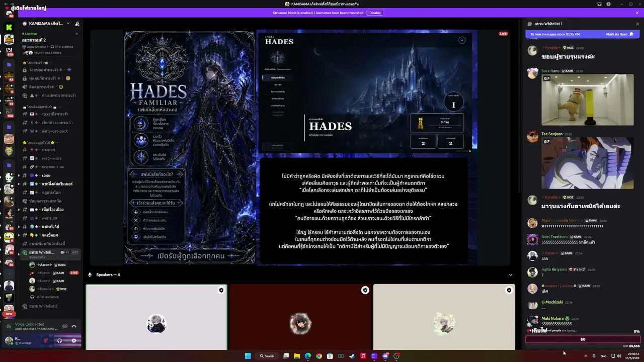Viewport: 644px width, 362px height.
Task: Open Discord icon on the taskbar
Action: tap(385, 356)
